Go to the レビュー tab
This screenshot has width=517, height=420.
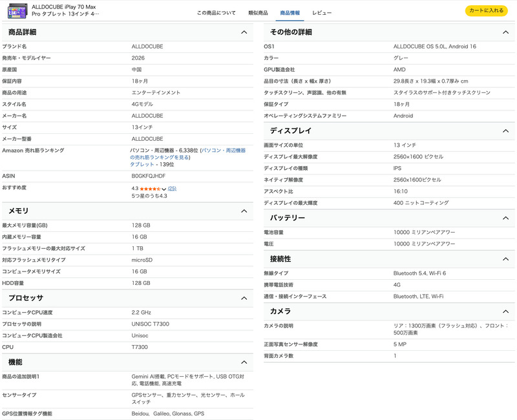(x=322, y=13)
